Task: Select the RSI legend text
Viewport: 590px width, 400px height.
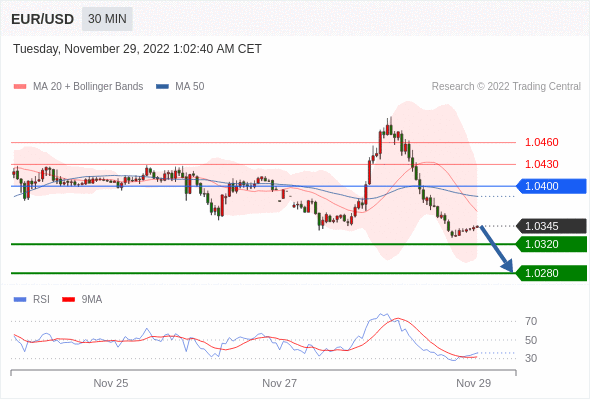Action: (41, 300)
